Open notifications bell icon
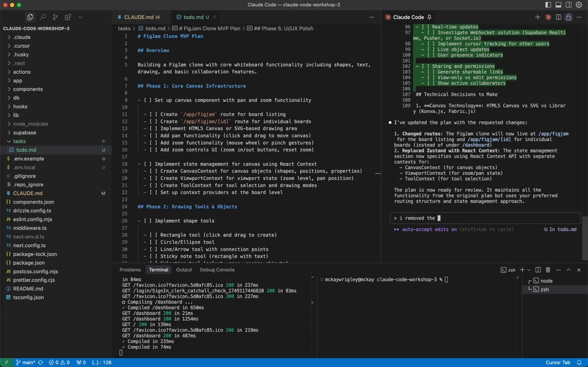588x367 pixels. click(579, 362)
